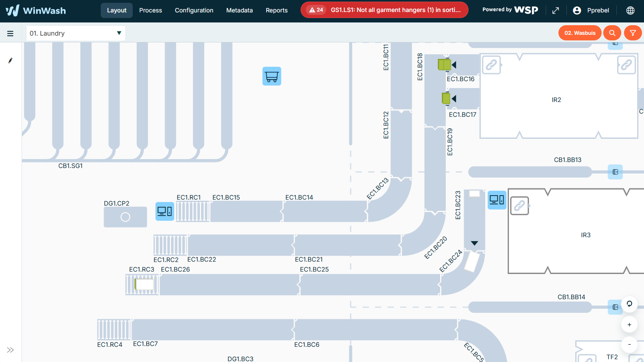Click the EC1.RC4 roller conveyor
Screen dimensions: 644x362
pos(114,330)
